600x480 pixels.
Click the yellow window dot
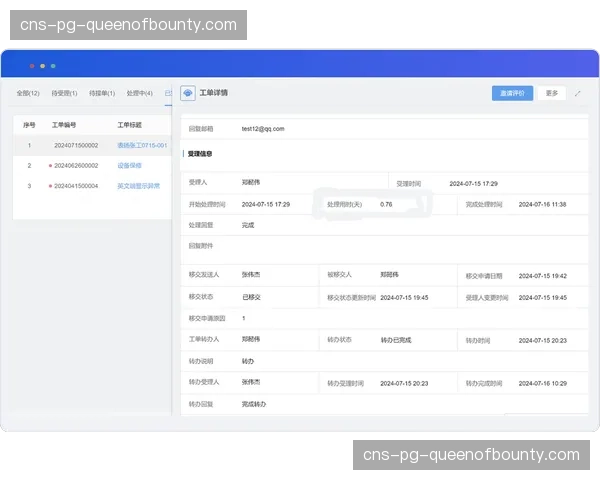42,66
